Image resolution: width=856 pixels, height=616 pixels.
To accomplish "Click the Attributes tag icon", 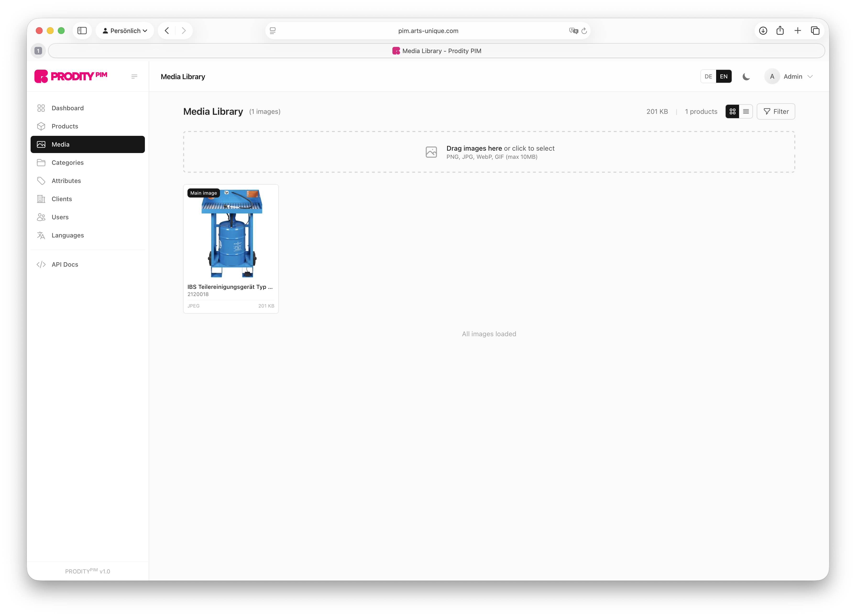I will (41, 181).
